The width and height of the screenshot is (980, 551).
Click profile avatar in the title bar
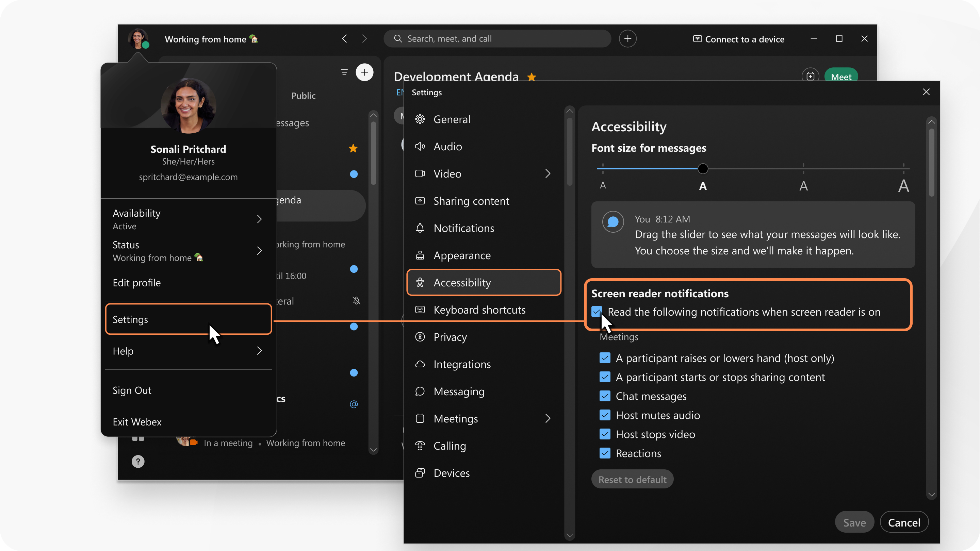pyautogui.click(x=138, y=39)
